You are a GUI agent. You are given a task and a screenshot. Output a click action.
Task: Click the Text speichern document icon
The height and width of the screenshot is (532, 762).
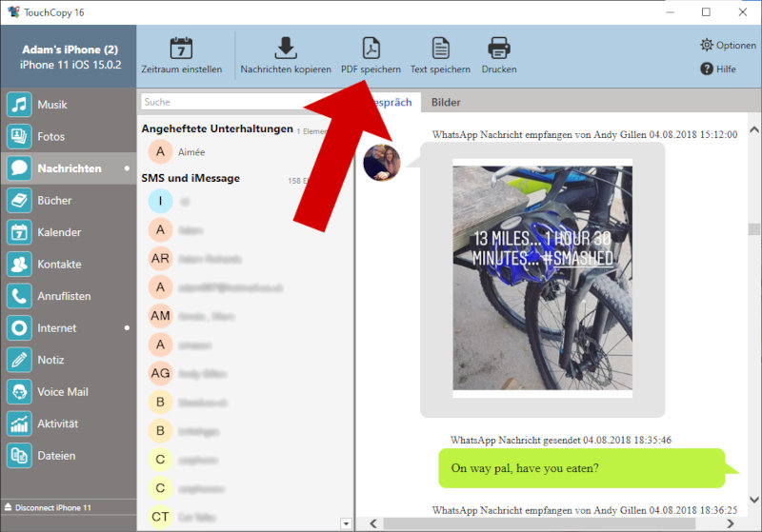click(x=440, y=48)
